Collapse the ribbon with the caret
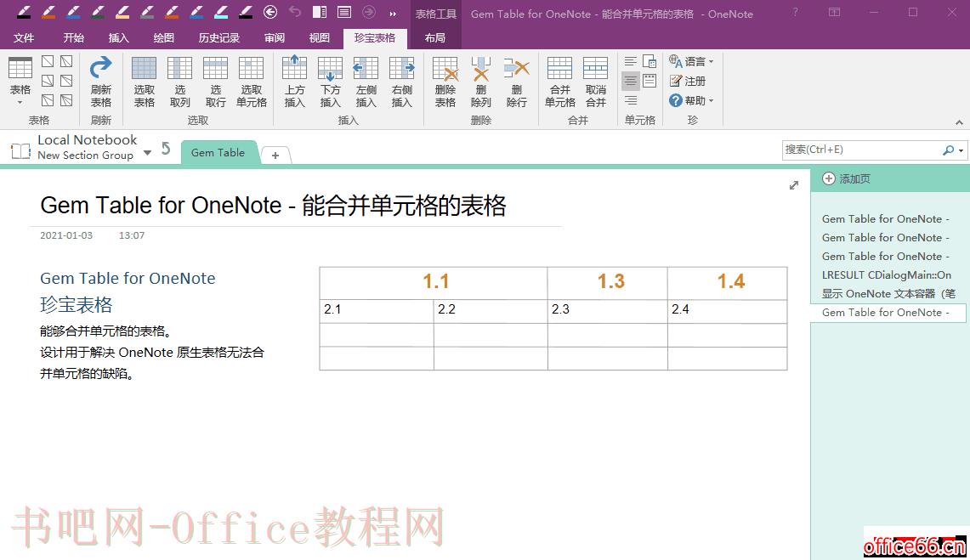 pos(959,122)
